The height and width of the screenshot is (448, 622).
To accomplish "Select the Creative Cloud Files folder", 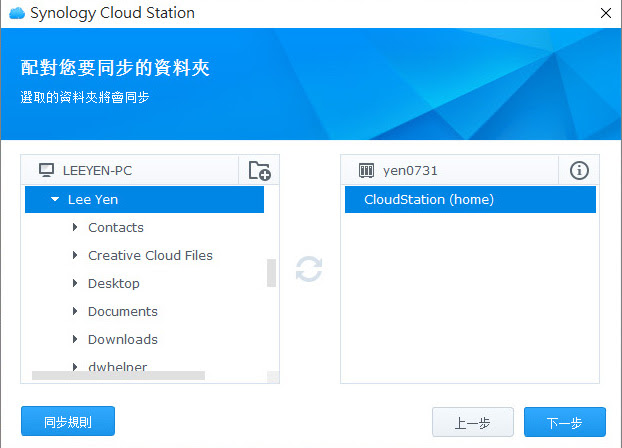I will point(150,255).
